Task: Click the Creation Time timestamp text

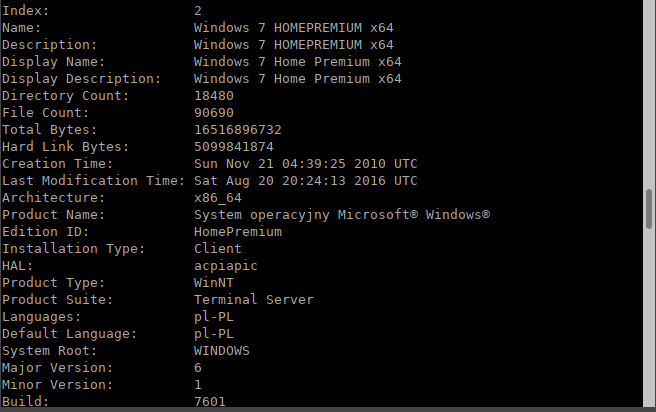Action: [x=306, y=164]
